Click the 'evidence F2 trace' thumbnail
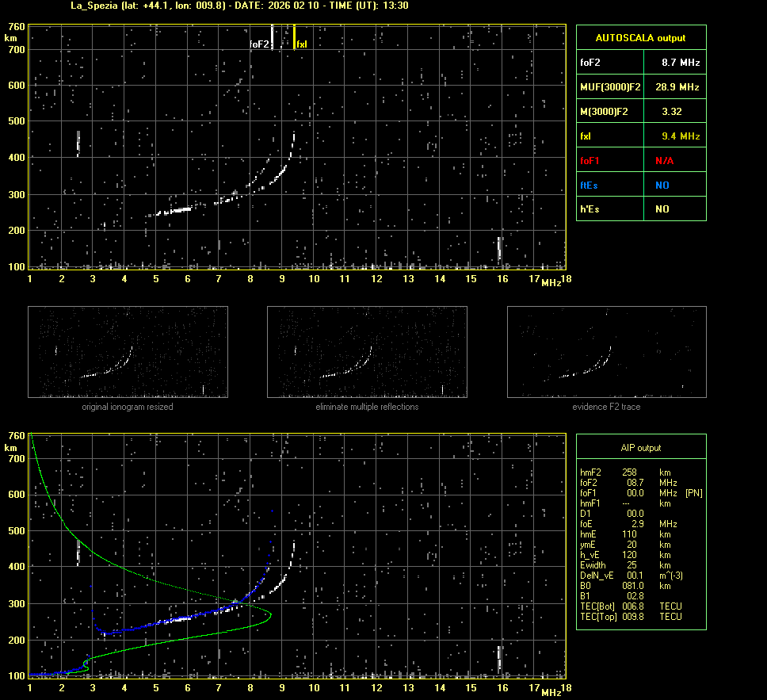The height and width of the screenshot is (700, 767). 606,352
